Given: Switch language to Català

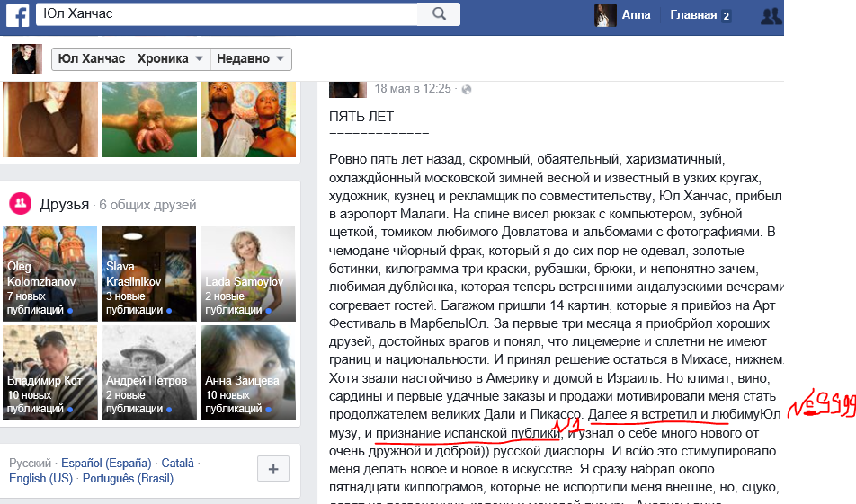Looking at the screenshot, I should [x=177, y=463].
